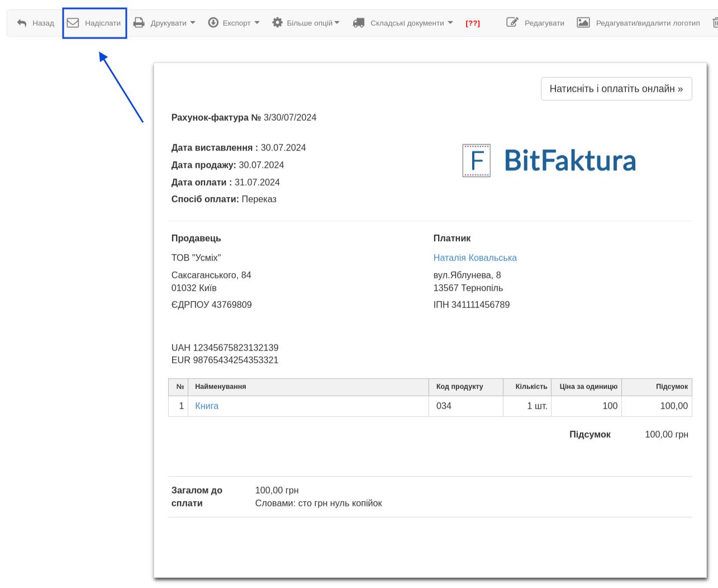Click the red [??] toolbar item
This screenshot has width=718, height=588.
(473, 23)
